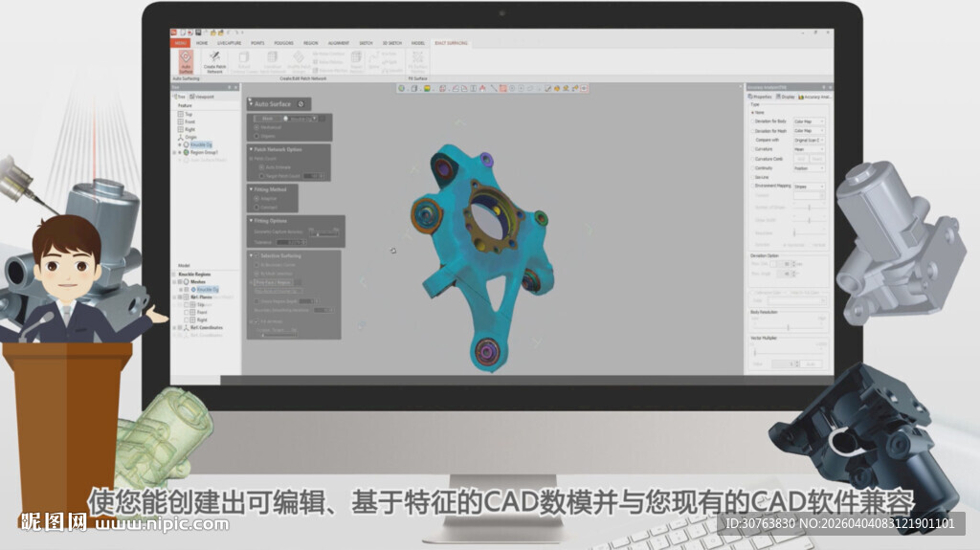This screenshot has height=550, width=980.
Task: Open Environment Mapping Stripes dropdown
Action: pyautogui.click(x=809, y=187)
